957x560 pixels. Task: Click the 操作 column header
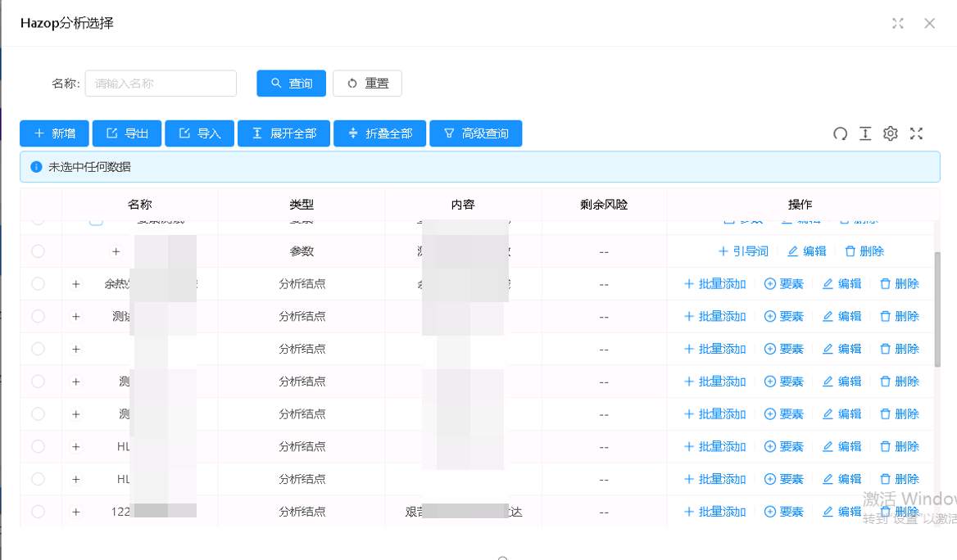(801, 205)
